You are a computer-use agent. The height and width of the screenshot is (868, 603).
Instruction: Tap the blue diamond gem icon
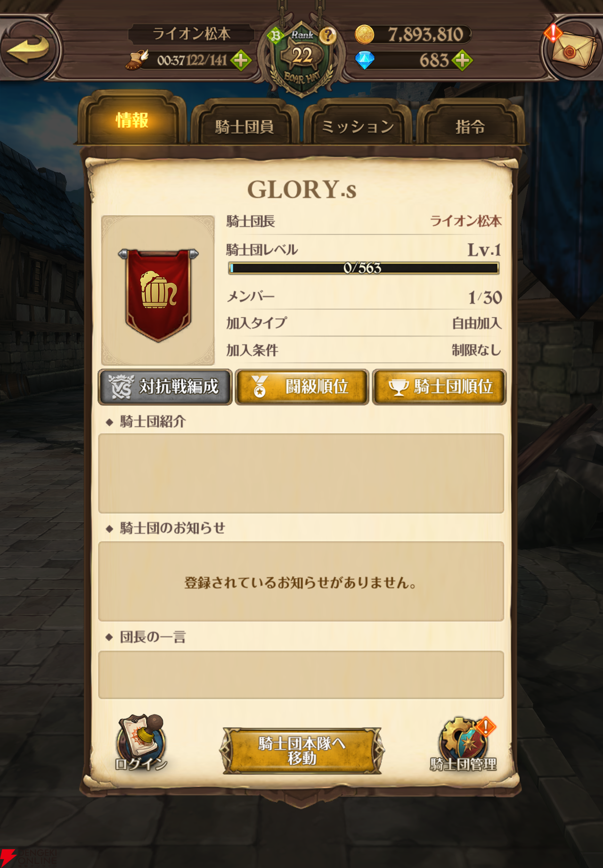(x=365, y=60)
